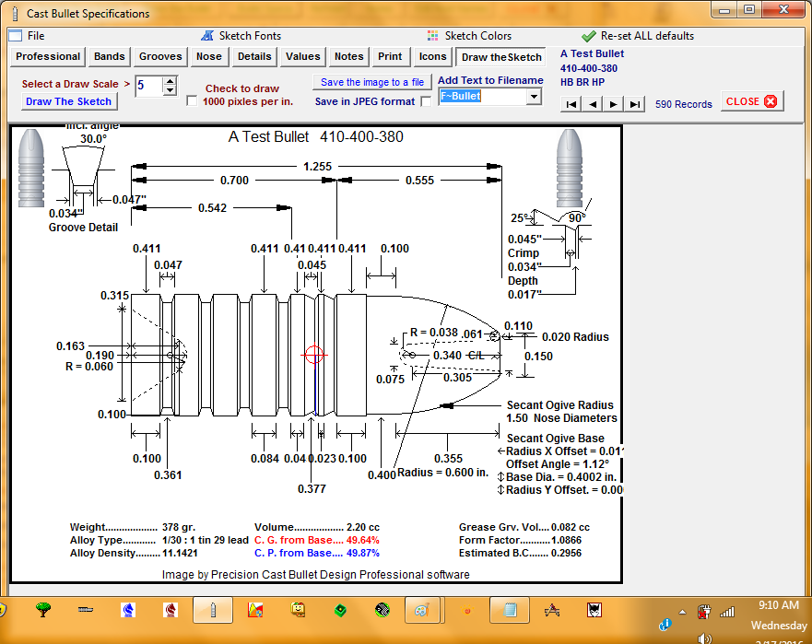Click the 'Groove Detail' label in sketch
Screen dimensions: 812x644
(x=83, y=228)
